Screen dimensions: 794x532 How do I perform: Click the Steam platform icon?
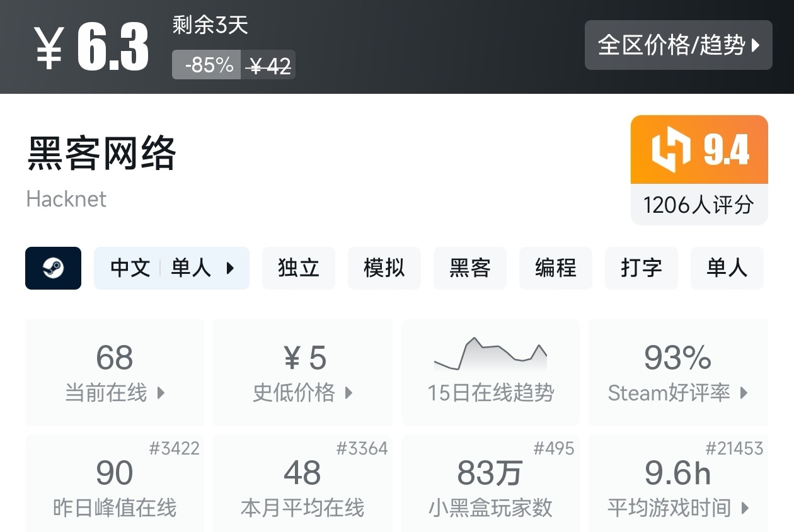(x=53, y=268)
